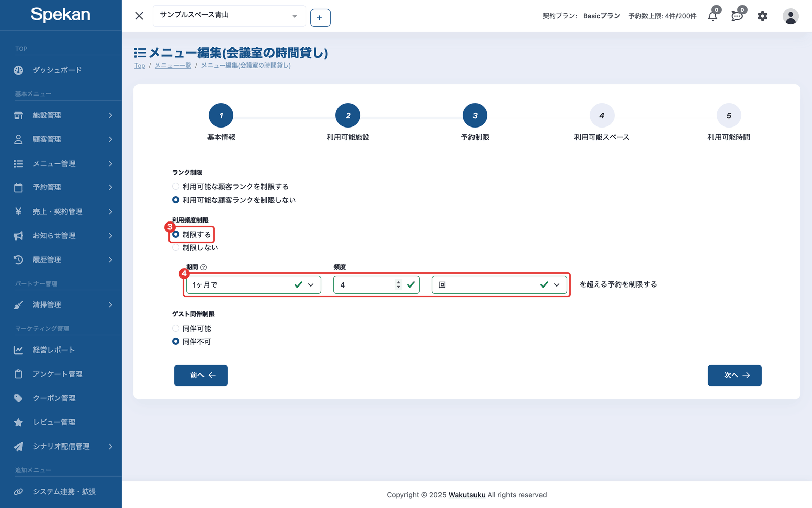Click the 次へ next button
The image size is (812, 508).
(735, 375)
